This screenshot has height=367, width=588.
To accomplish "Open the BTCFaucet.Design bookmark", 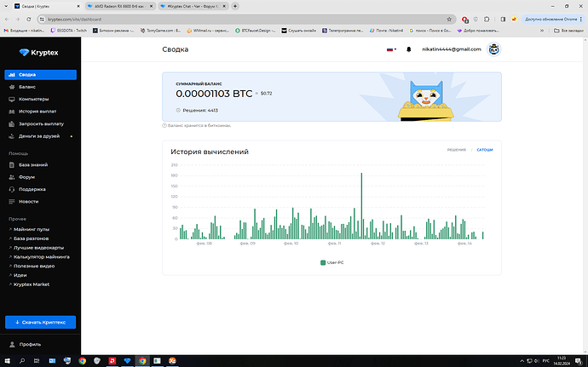I will tap(256, 31).
